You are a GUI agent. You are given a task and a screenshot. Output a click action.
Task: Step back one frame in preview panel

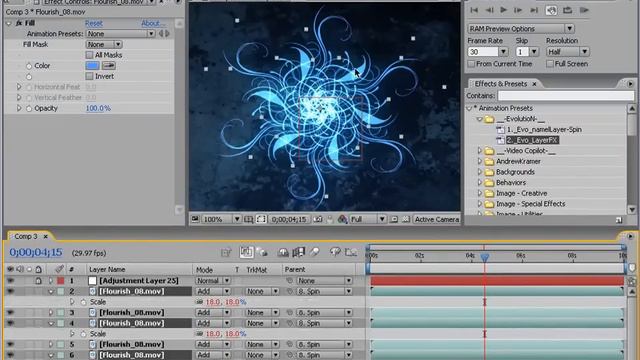489,10
